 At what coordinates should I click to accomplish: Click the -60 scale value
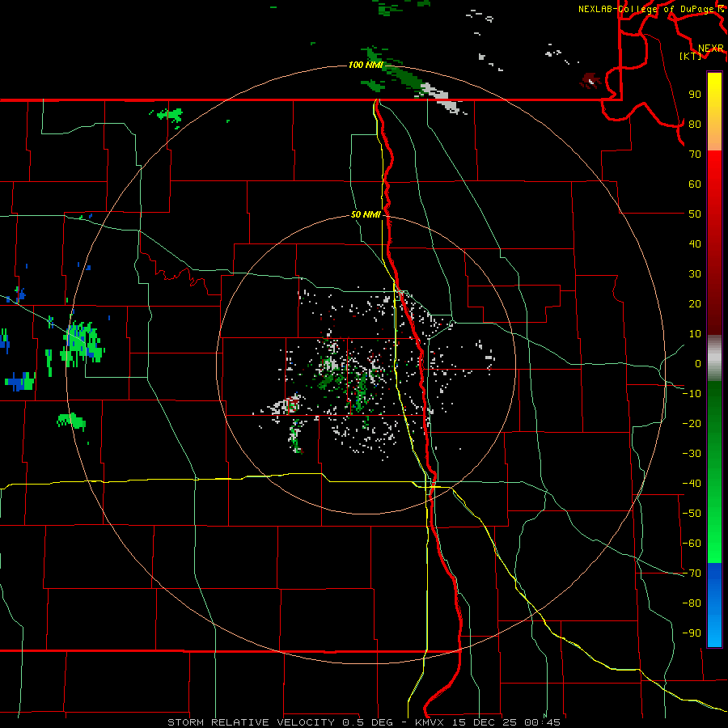click(692, 544)
